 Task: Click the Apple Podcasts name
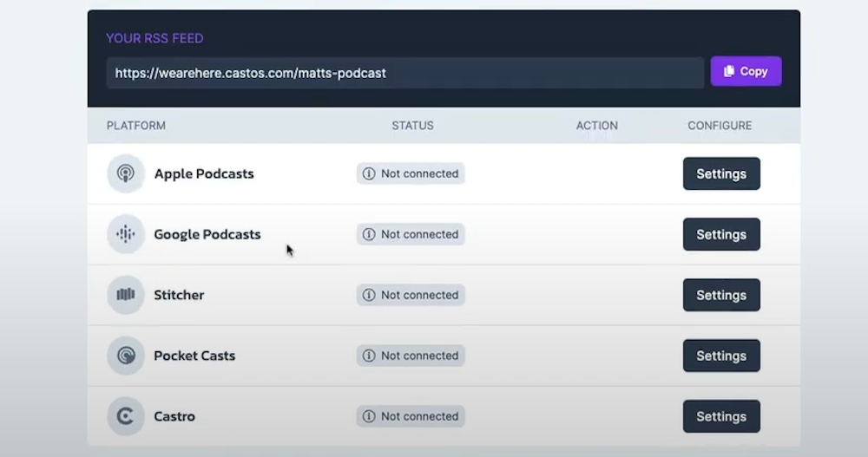204,173
